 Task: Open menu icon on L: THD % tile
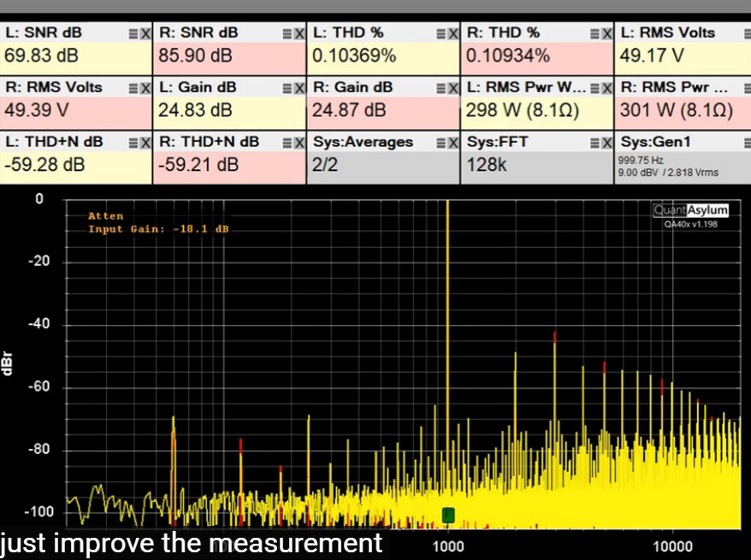(441, 33)
